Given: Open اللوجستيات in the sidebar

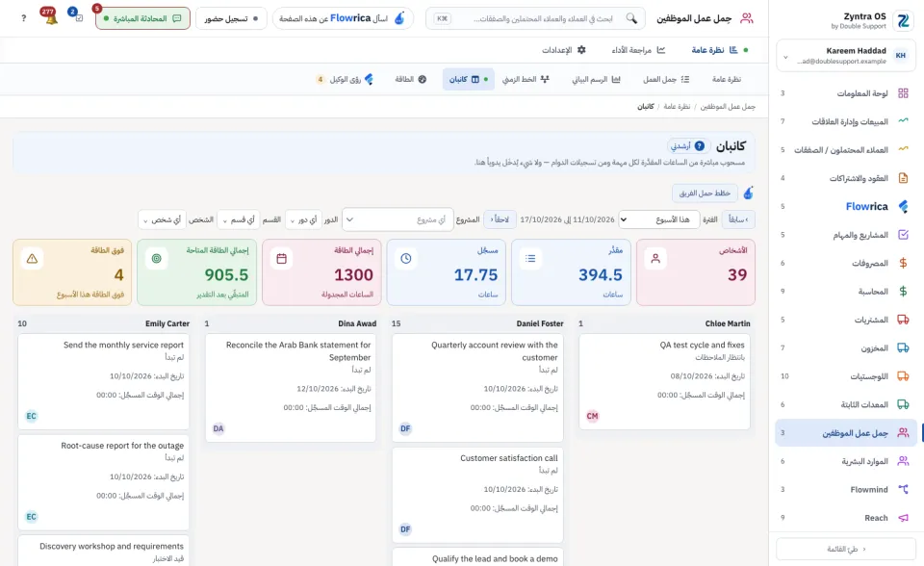Looking at the screenshot, I should [846, 376].
